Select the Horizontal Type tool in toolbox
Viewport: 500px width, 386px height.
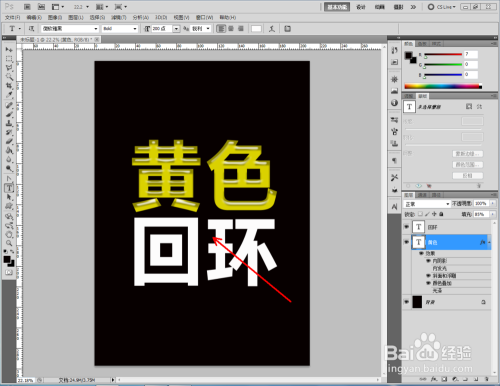[x=9, y=188]
